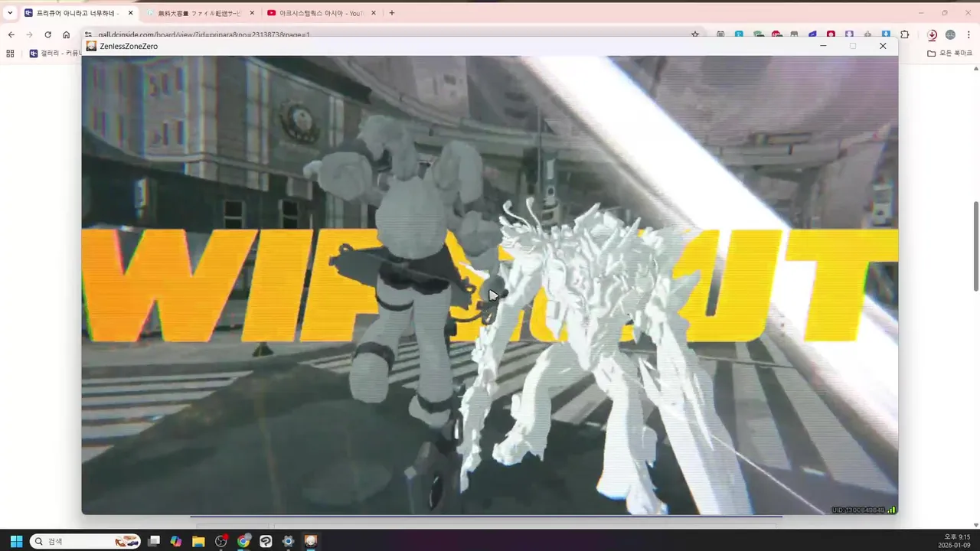Open OBS Studio from the taskbar
The width and height of the screenshot is (980, 551).
221,541
